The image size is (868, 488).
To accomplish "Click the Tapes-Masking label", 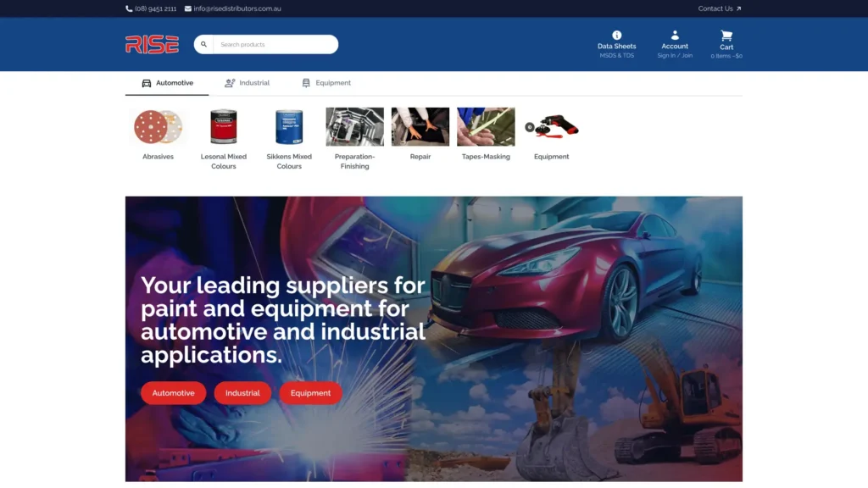I will pos(486,157).
